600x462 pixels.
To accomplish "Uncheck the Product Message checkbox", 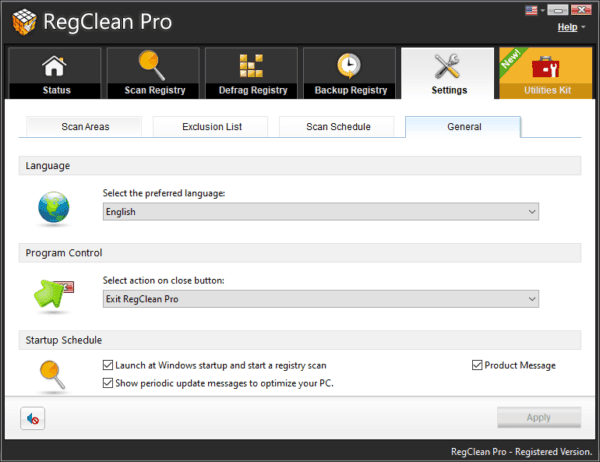I will click(x=477, y=365).
